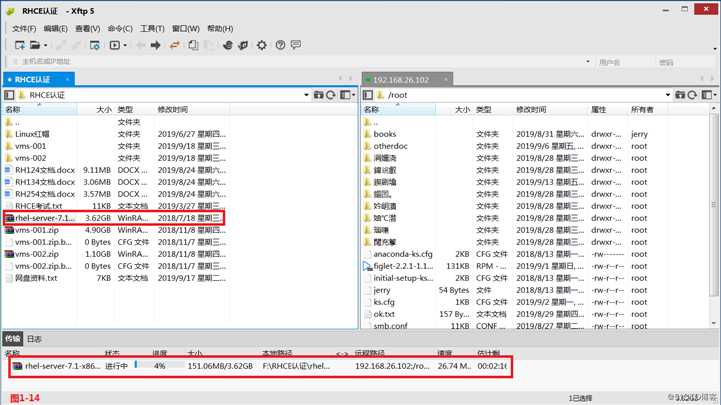Switch to the 传输 transfers tab

point(12,339)
